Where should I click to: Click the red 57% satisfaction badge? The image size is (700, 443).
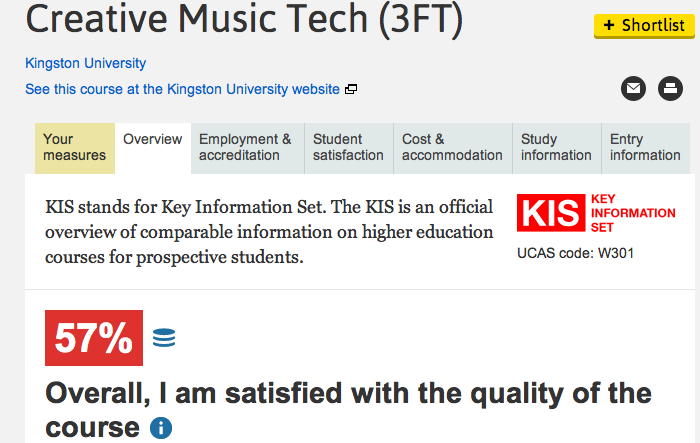tap(94, 339)
